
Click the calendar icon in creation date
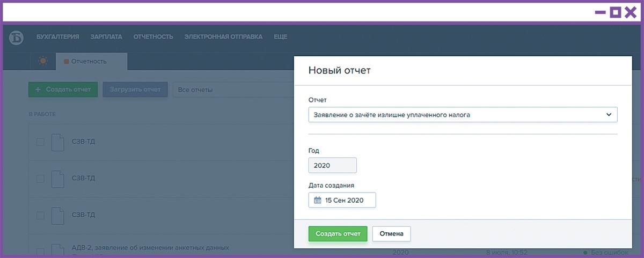317,200
